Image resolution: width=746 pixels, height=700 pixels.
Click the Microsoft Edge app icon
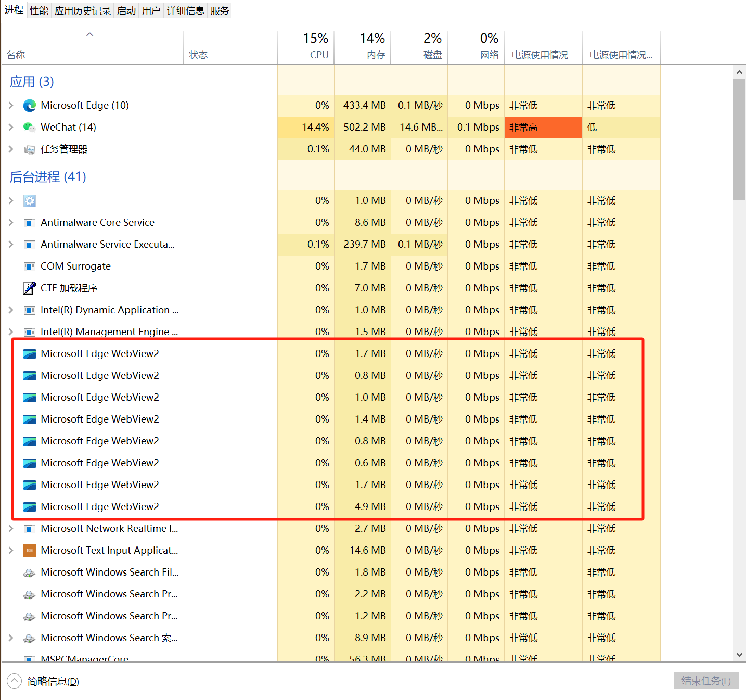click(x=30, y=106)
